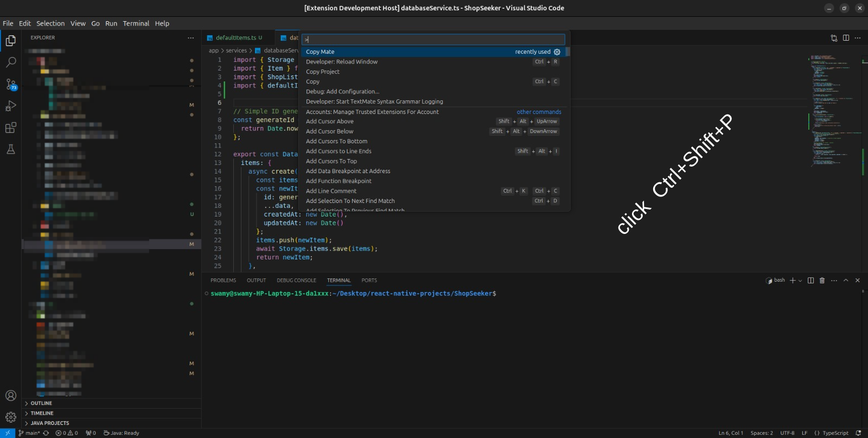Run Developer: Reload Window command
Viewport: 868px width, 438px height.
pos(433,62)
